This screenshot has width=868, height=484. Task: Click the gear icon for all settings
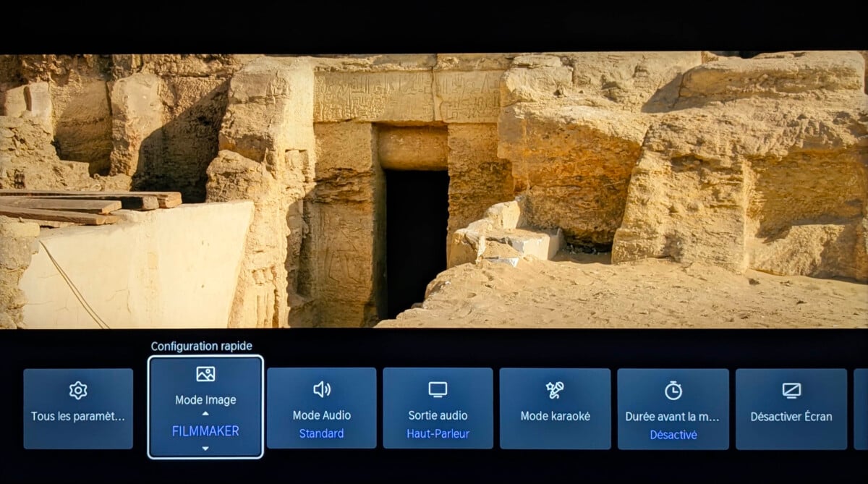78,391
